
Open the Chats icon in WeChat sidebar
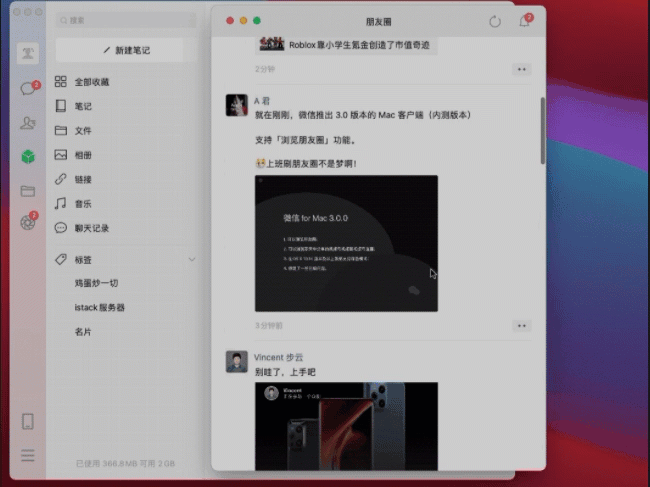pos(28,88)
